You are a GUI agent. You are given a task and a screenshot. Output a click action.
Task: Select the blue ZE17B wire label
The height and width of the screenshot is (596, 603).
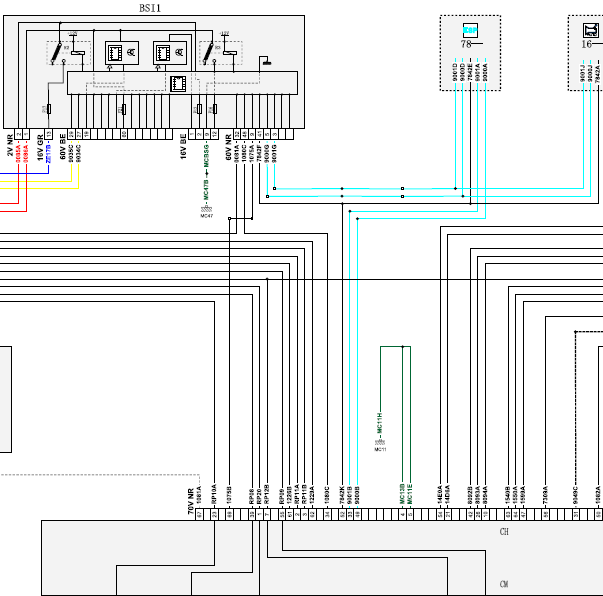(x=48, y=153)
